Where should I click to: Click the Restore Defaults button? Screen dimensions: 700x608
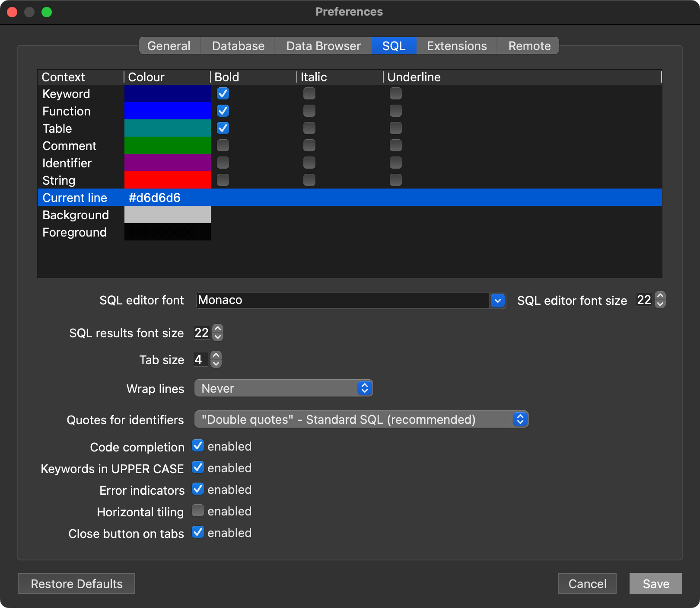[x=76, y=584]
